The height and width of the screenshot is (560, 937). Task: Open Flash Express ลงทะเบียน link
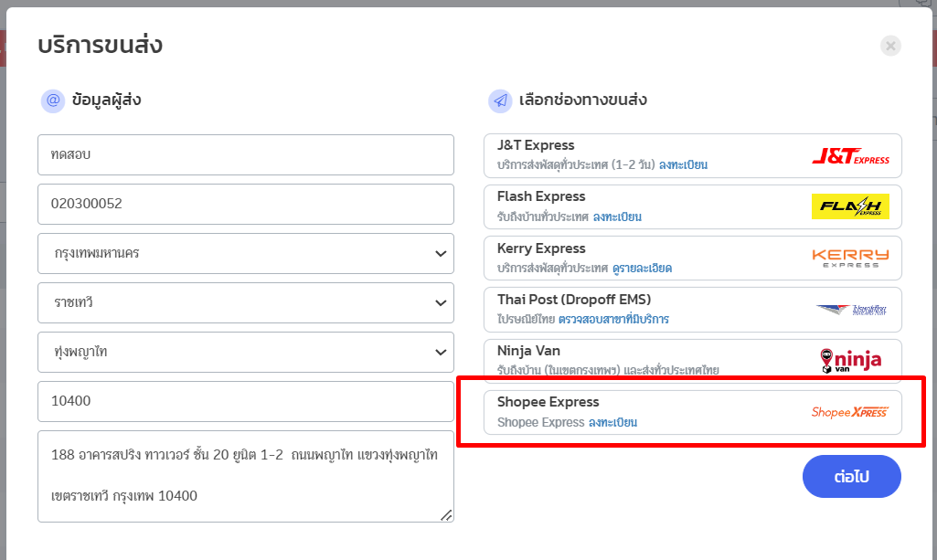click(x=616, y=217)
